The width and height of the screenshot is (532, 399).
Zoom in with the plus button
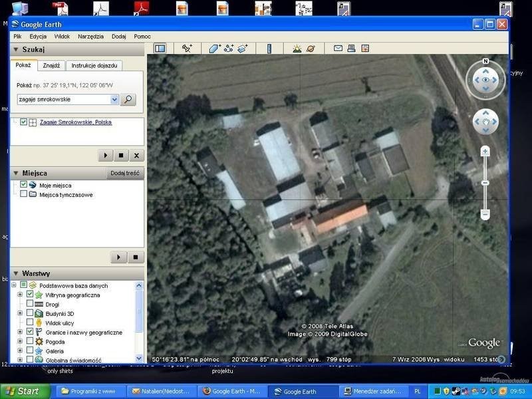tap(485, 151)
